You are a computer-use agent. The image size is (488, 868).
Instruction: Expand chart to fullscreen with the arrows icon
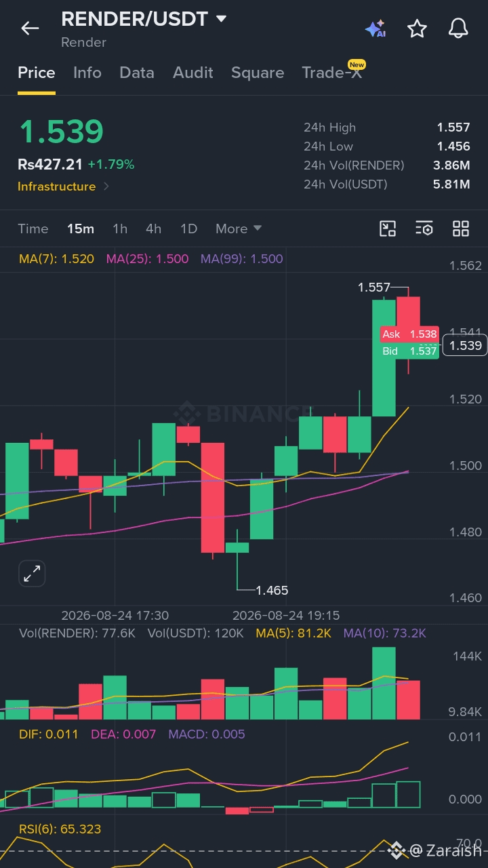pos(32,574)
